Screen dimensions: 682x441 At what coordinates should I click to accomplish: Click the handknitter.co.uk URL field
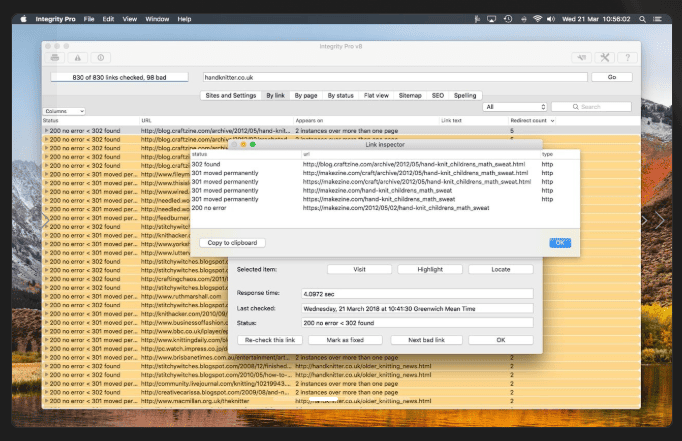coord(395,77)
